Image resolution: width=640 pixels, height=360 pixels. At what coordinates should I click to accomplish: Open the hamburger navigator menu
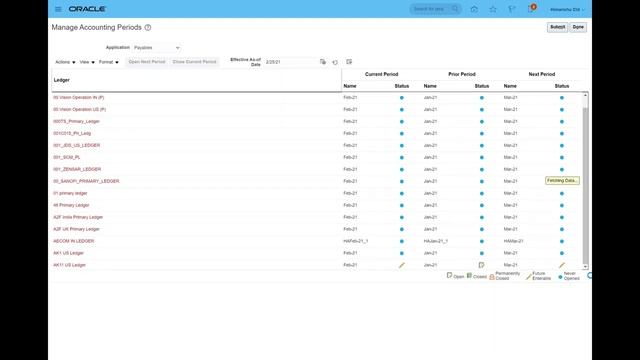pyautogui.click(x=58, y=9)
